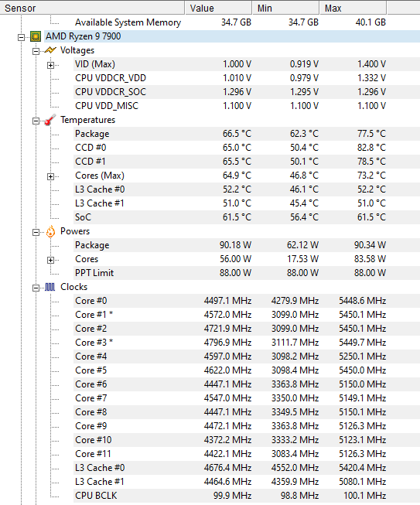The height and width of the screenshot is (505, 420).
Task: Collapse the Temperatures group
Action: pyautogui.click(x=36, y=121)
